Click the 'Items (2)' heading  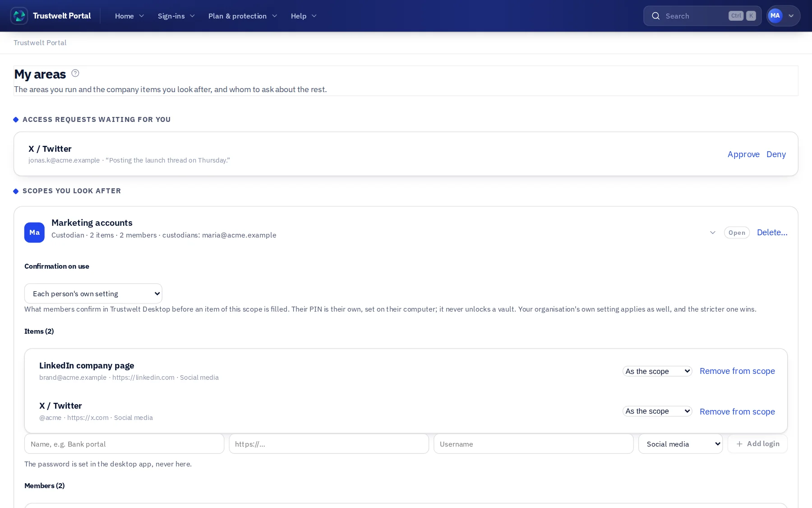(x=39, y=331)
